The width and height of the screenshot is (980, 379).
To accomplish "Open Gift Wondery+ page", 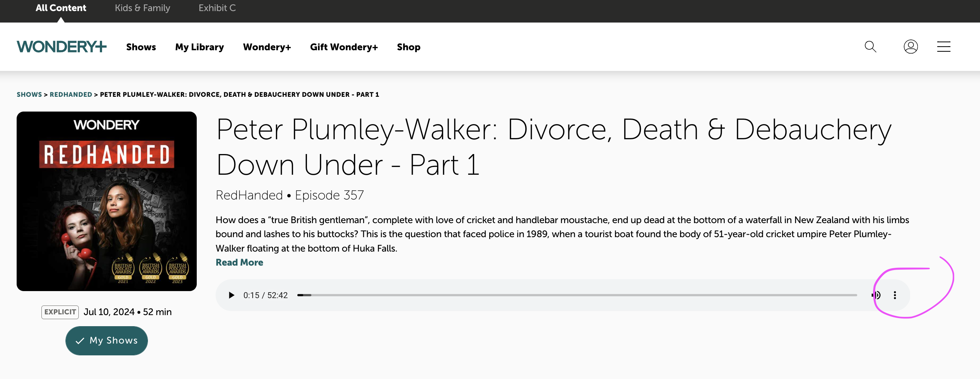I will click(344, 47).
